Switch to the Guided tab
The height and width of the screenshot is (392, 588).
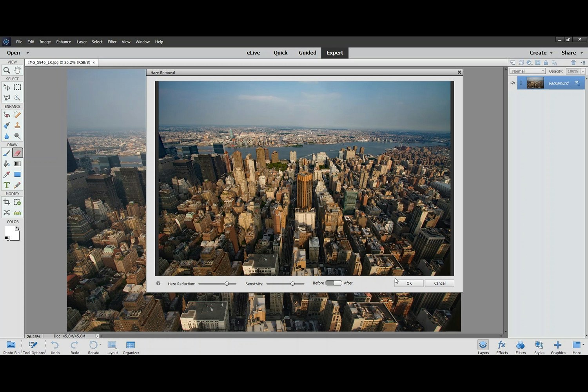pyautogui.click(x=307, y=53)
